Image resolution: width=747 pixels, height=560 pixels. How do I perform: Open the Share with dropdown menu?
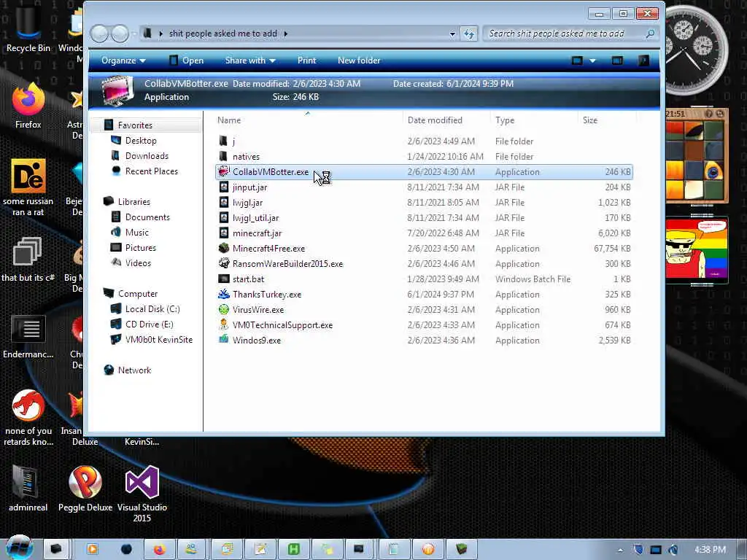(x=250, y=61)
